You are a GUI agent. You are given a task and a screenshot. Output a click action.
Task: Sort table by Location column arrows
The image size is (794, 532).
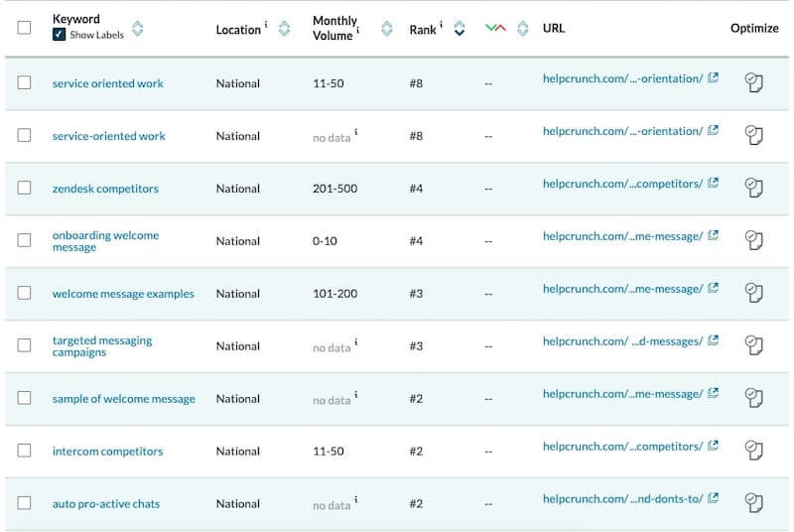point(285,29)
